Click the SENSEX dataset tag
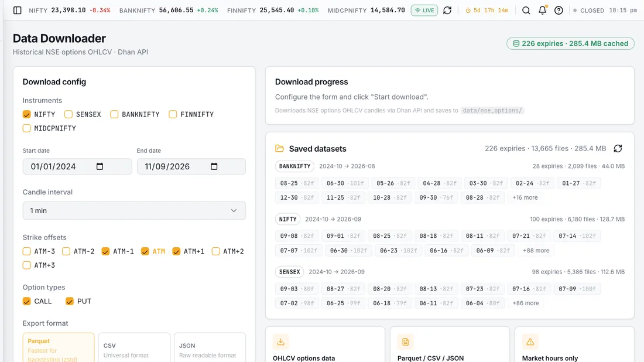 pos(290,272)
